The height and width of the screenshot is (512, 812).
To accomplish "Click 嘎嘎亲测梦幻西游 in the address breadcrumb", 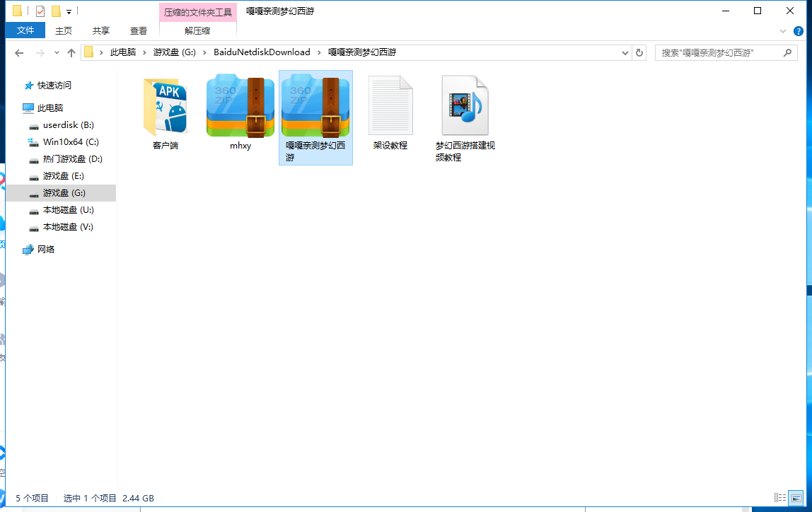I will pyautogui.click(x=362, y=52).
